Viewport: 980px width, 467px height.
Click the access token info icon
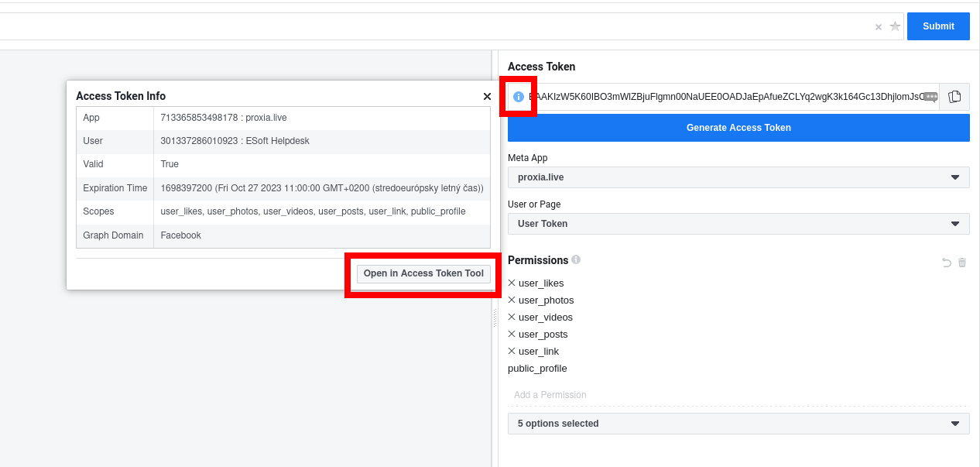pos(519,97)
